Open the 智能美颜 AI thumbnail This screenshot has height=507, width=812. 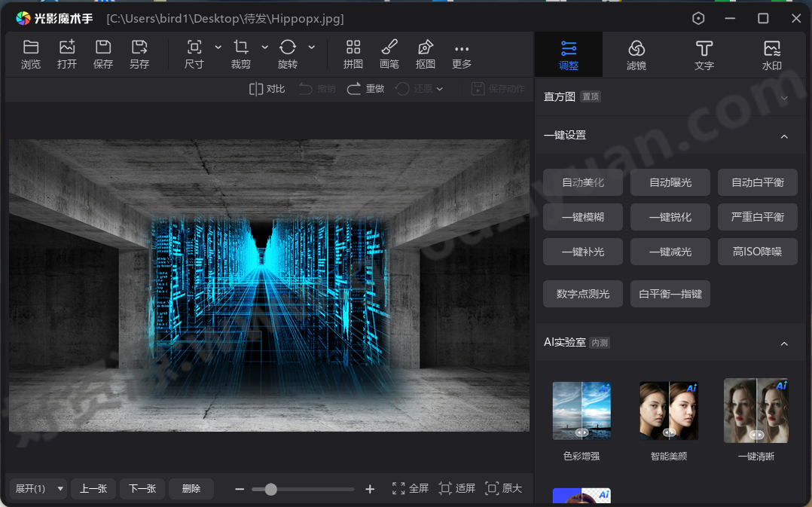(668, 411)
